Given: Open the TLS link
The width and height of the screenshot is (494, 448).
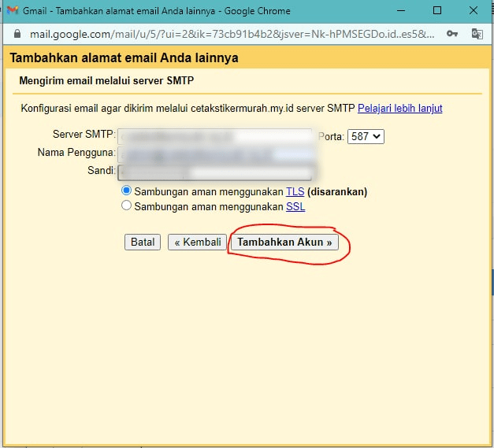Looking at the screenshot, I should (295, 192).
